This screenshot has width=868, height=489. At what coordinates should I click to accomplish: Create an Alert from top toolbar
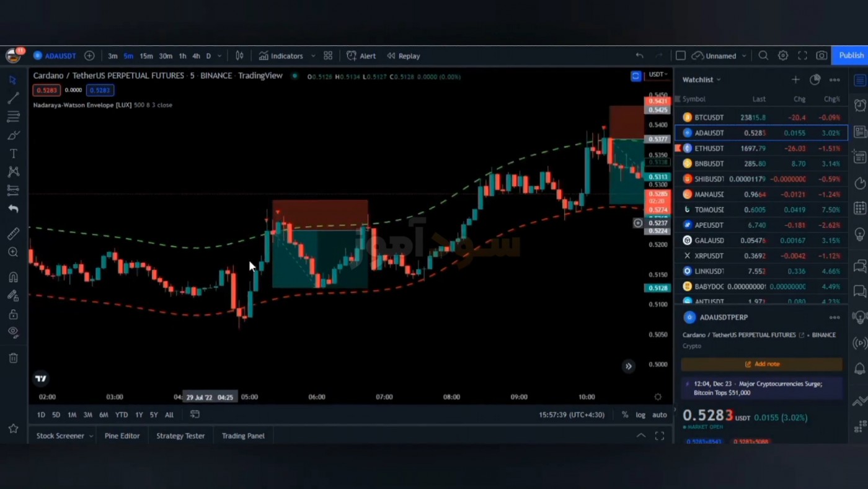361,56
